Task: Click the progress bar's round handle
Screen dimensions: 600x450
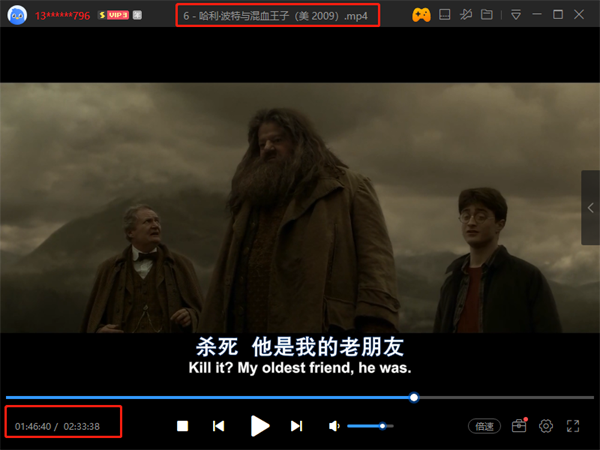Action: pos(414,398)
